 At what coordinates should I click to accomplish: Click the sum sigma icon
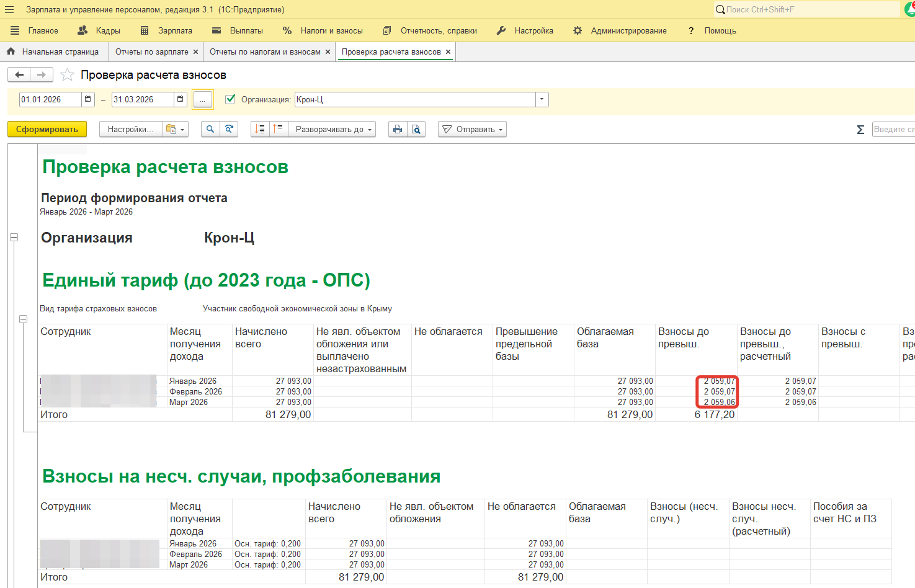860,130
